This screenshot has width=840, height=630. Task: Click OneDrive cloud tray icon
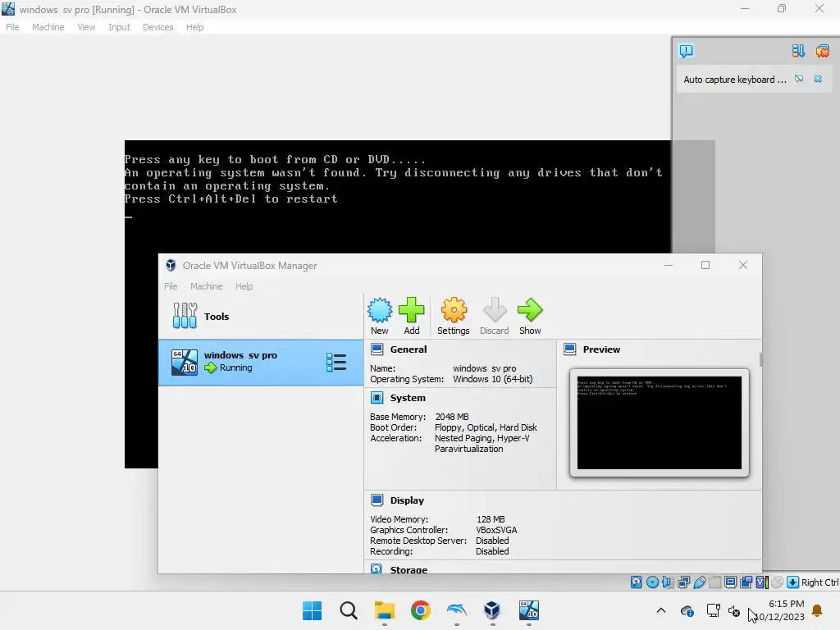click(x=687, y=610)
